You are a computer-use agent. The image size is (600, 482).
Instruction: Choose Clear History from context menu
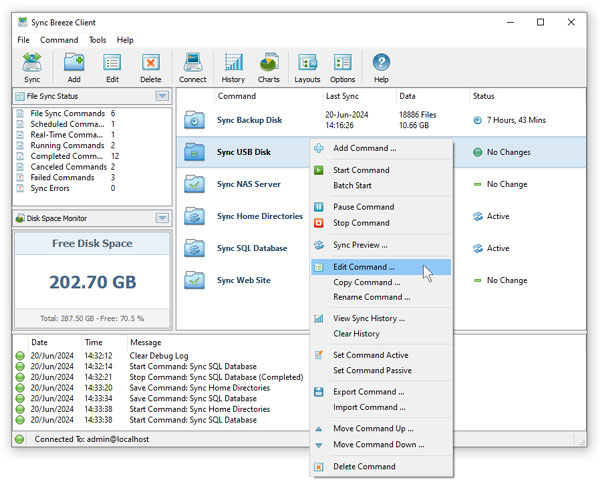(381, 334)
